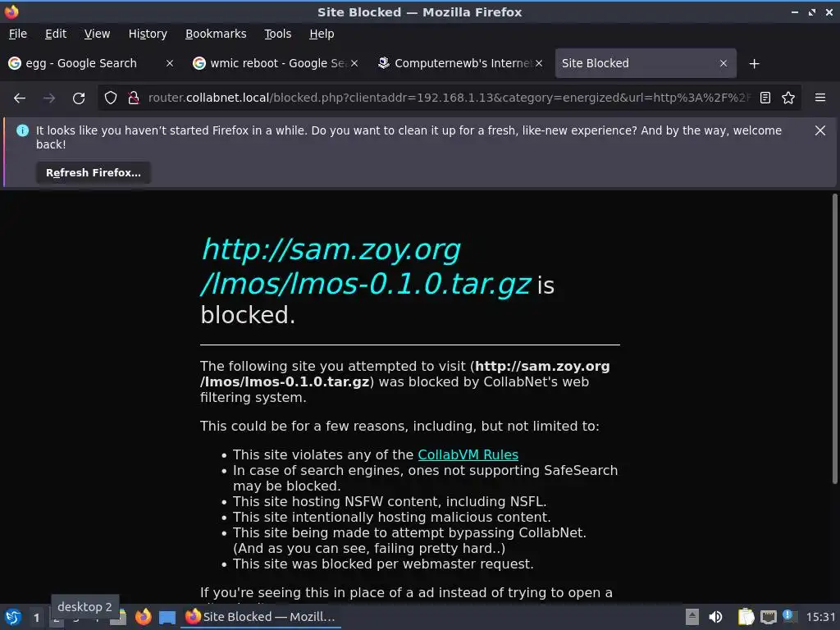The image size is (840, 630).
Task: Switch to Computernewb's Internet tab
Action: click(x=459, y=63)
